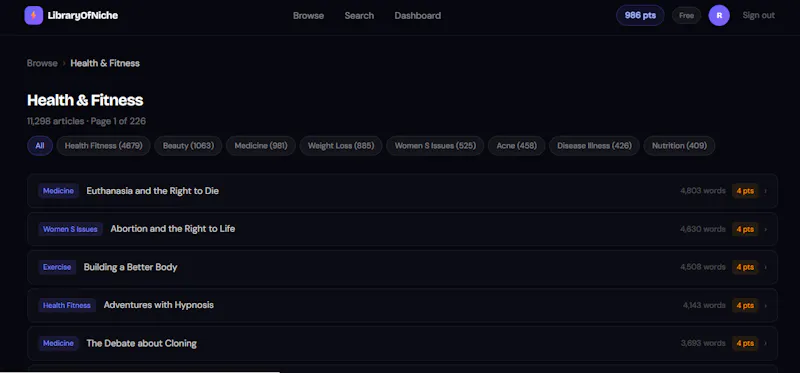The image size is (800, 373).
Task: Click the 4,508 words count
Action: point(703,267)
